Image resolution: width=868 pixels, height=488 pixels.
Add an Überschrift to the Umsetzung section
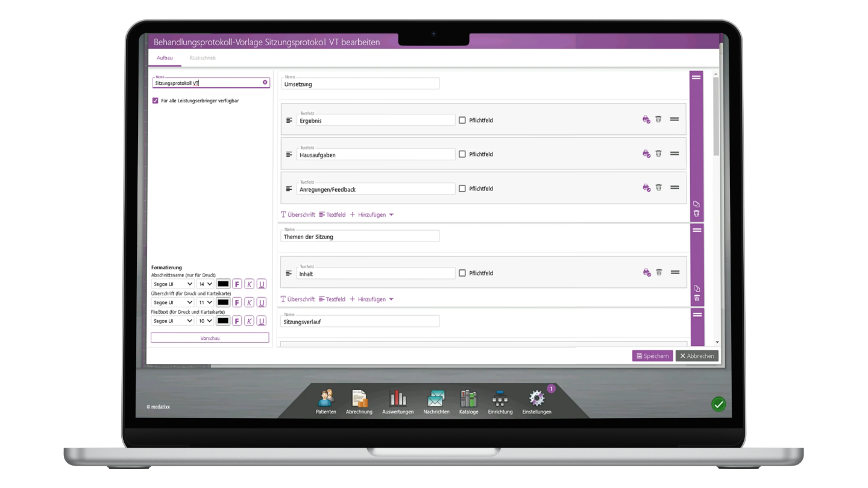[x=298, y=214]
